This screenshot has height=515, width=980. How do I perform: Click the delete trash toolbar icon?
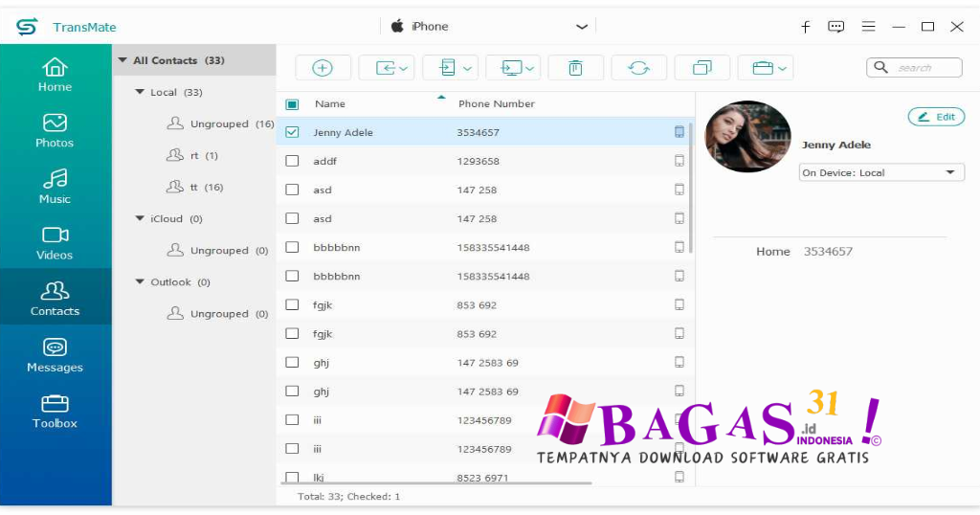[575, 68]
